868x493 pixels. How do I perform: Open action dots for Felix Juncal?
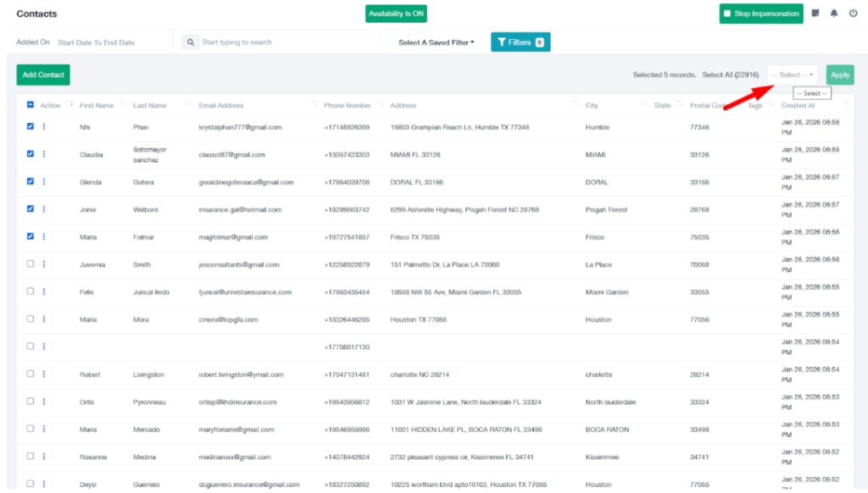pyautogui.click(x=44, y=291)
